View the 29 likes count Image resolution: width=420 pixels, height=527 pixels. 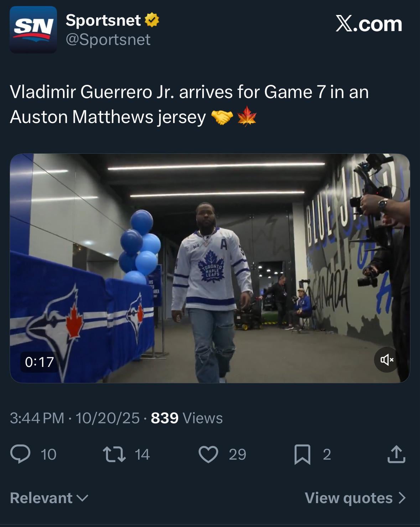tap(237, 454)
